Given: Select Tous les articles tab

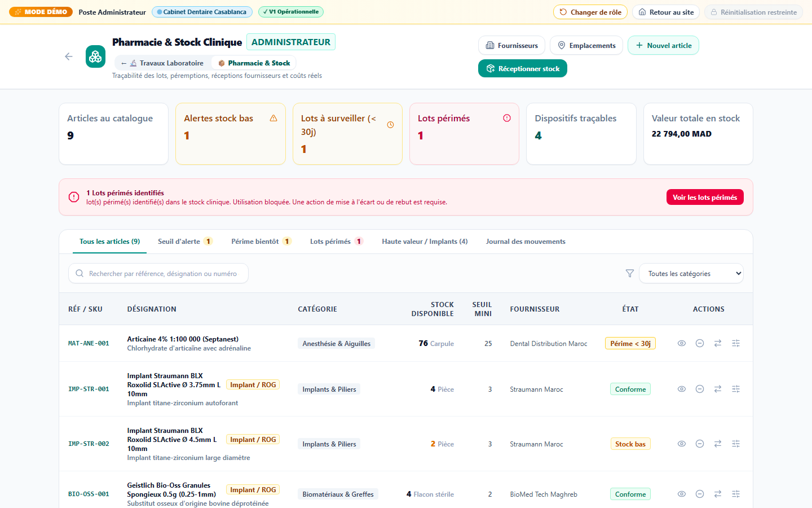Looking at the screenshot, I should tap(109, 242).
